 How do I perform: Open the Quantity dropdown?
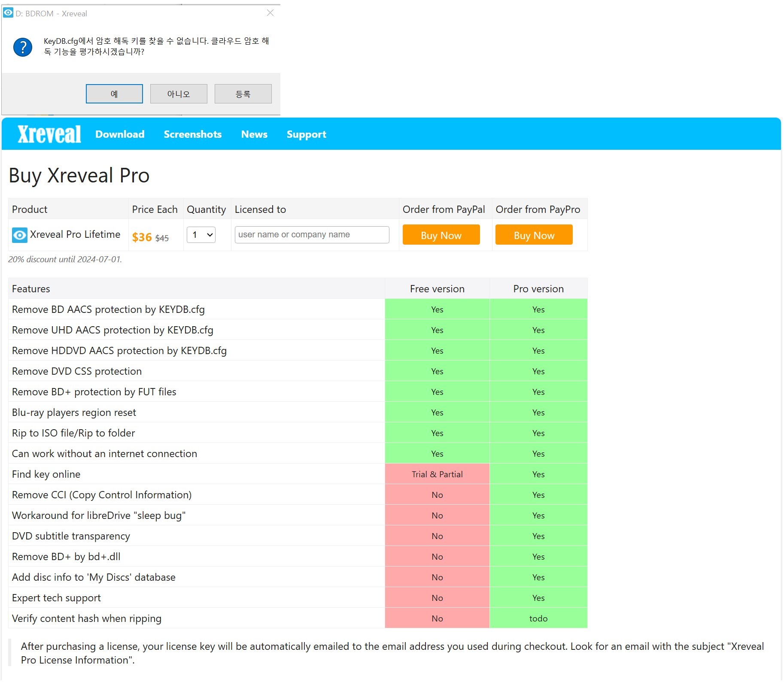(201, 235)
